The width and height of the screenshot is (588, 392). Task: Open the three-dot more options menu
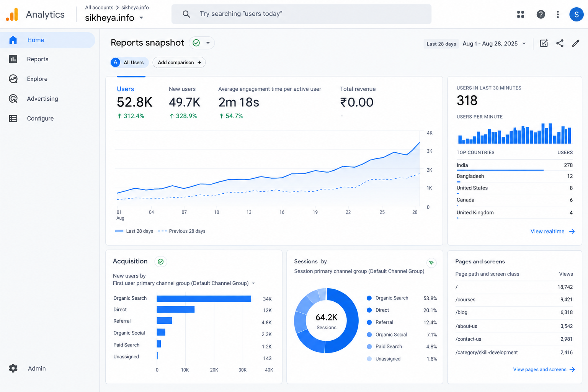coord(558,15)
